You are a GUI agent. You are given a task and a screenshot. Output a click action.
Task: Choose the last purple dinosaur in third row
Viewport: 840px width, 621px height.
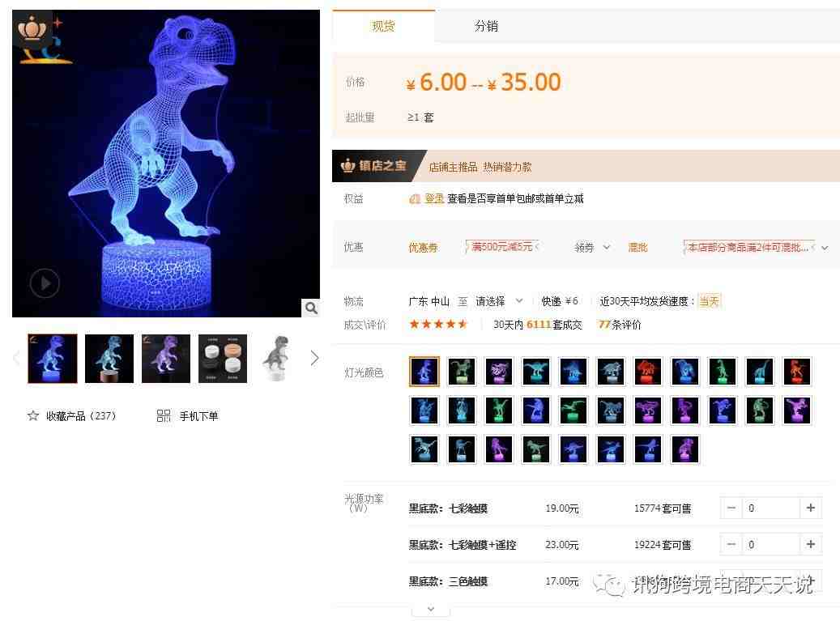pos(685,449)
